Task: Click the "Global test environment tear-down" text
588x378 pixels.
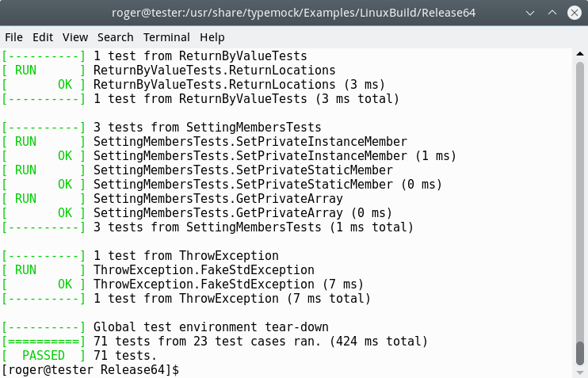Action: pyautogui.click(x=211, y=327)
